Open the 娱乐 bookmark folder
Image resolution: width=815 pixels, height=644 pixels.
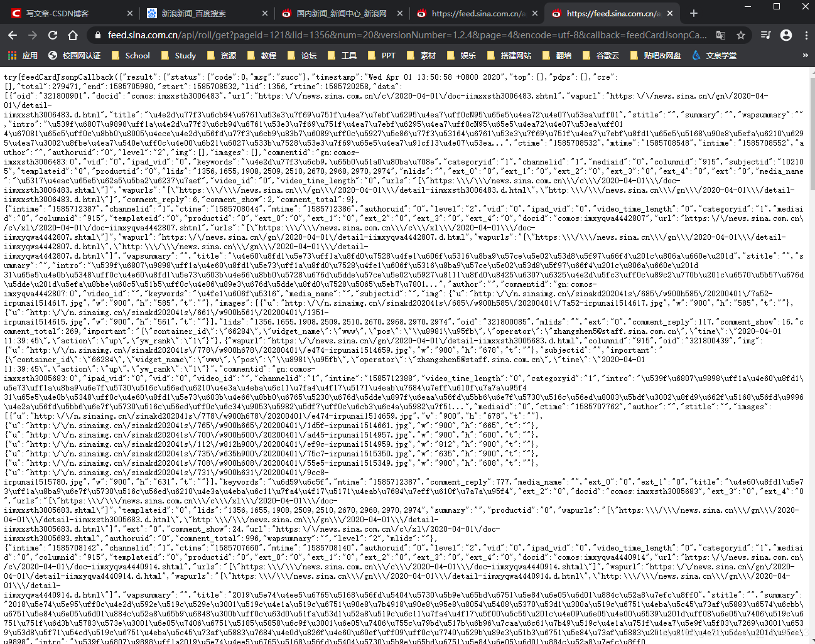pos(461,55)
